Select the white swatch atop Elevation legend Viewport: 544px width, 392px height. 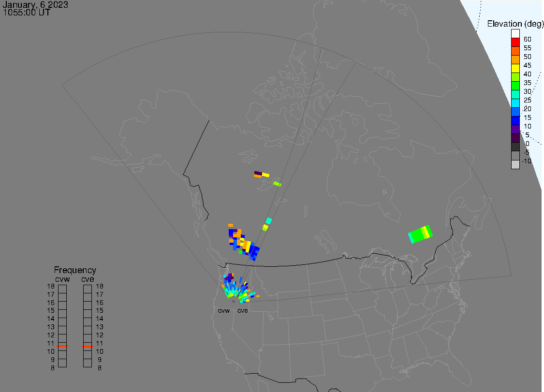515,34
